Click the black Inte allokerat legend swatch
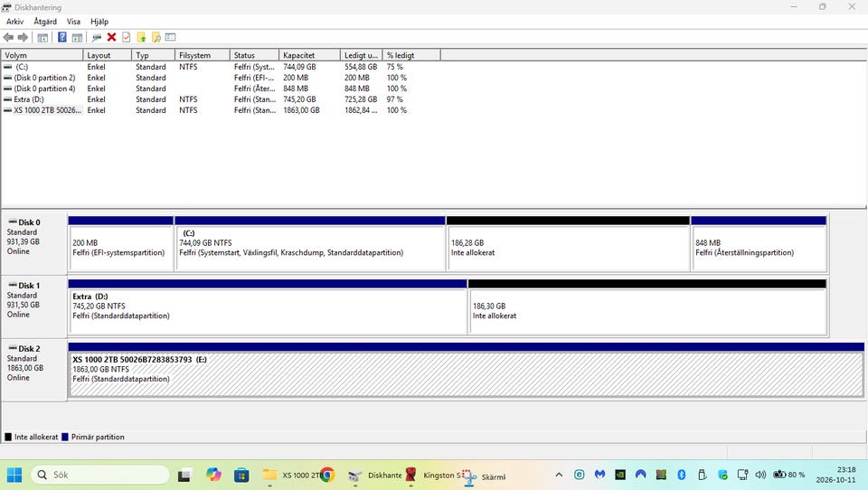 [8, 437]
